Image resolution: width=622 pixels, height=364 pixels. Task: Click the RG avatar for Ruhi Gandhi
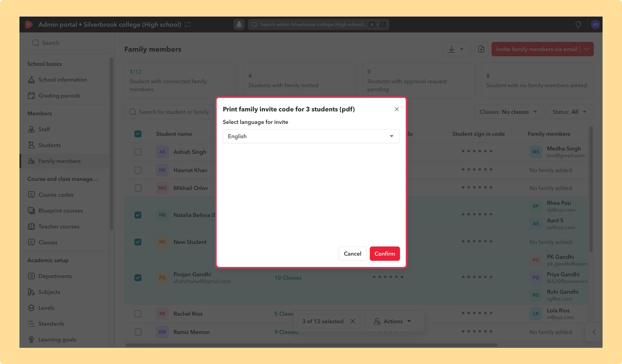[536, 295]
